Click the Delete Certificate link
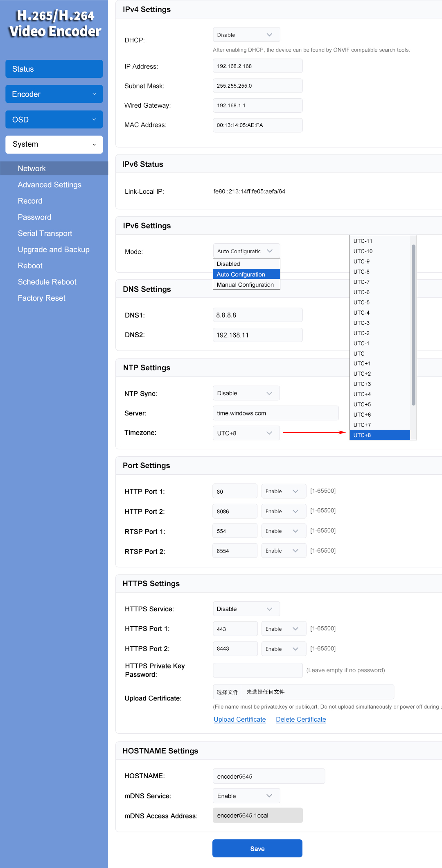The image size is (442, 868). (301, 719)
